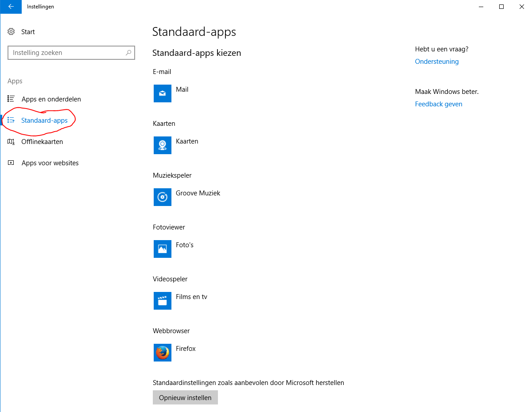The width and height of the screenshot is (532, 412).
Task: Click the Start gear icon in sidebar
Action: pyautogui.click(x=11, y=31)
